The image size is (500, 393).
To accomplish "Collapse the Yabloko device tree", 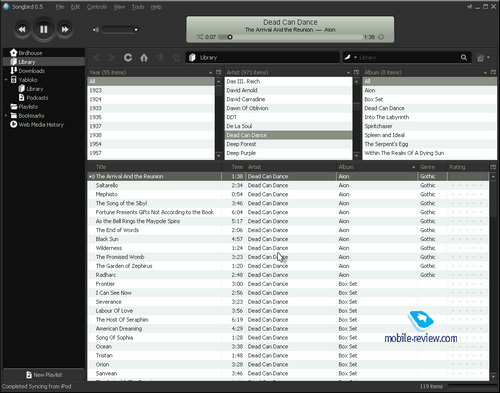I will pos(6,80).
